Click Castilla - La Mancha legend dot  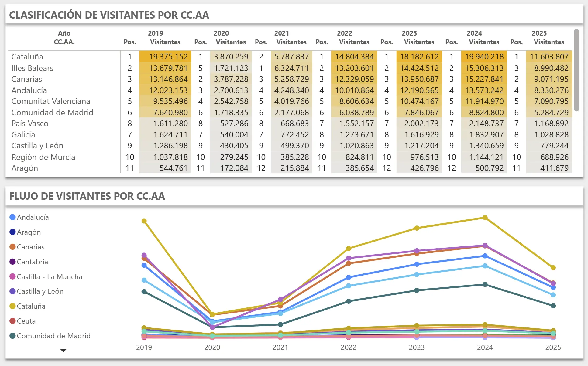coord(12,277)
